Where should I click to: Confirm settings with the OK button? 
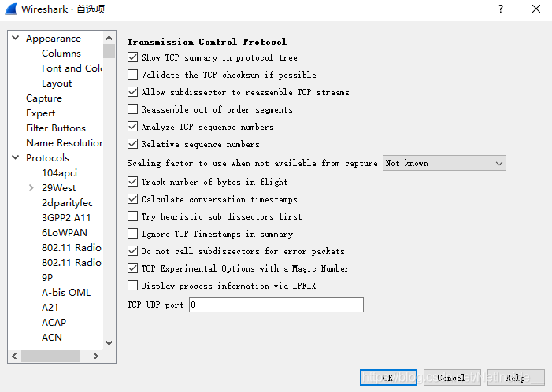pyautogui.click(x=388, y=378)
